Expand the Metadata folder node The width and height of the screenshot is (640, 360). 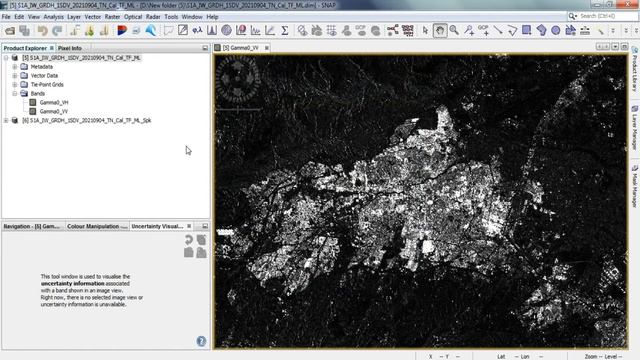click(x=15, y=67)
